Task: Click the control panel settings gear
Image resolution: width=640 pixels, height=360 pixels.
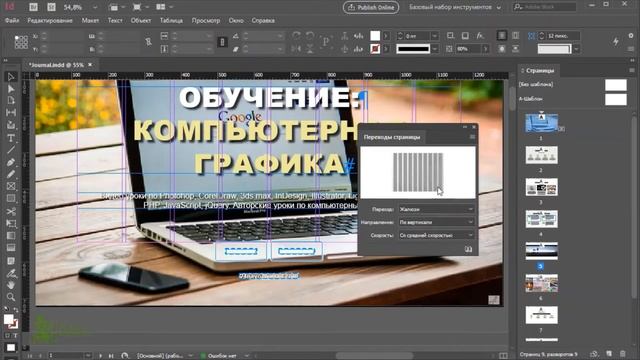Action: pos(631,36)
